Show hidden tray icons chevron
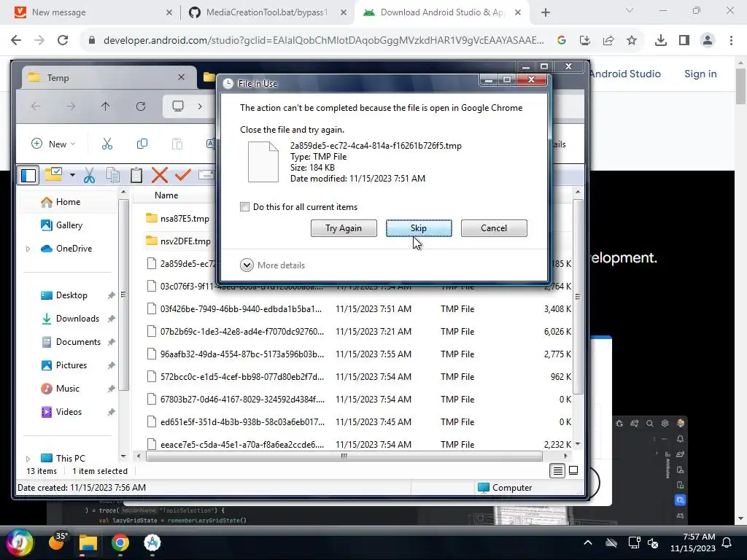747x560 pixels. pos(588,542)
